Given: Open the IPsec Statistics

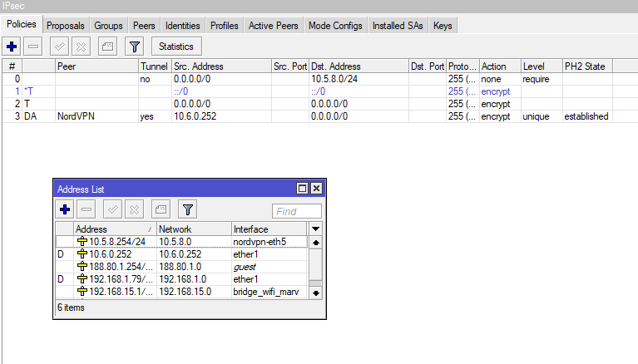Looking at the screenshot, I should (x=176, y=47).
